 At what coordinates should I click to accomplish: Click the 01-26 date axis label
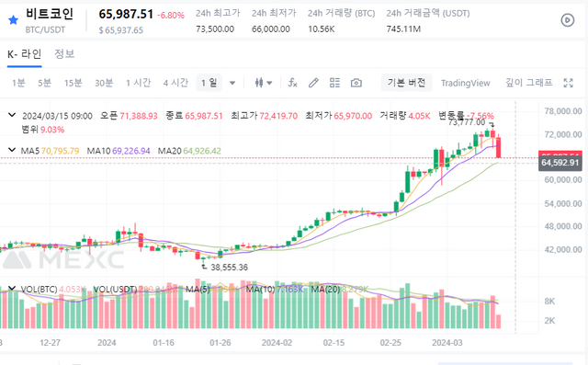pyautogui.click(x=220, y=343)
